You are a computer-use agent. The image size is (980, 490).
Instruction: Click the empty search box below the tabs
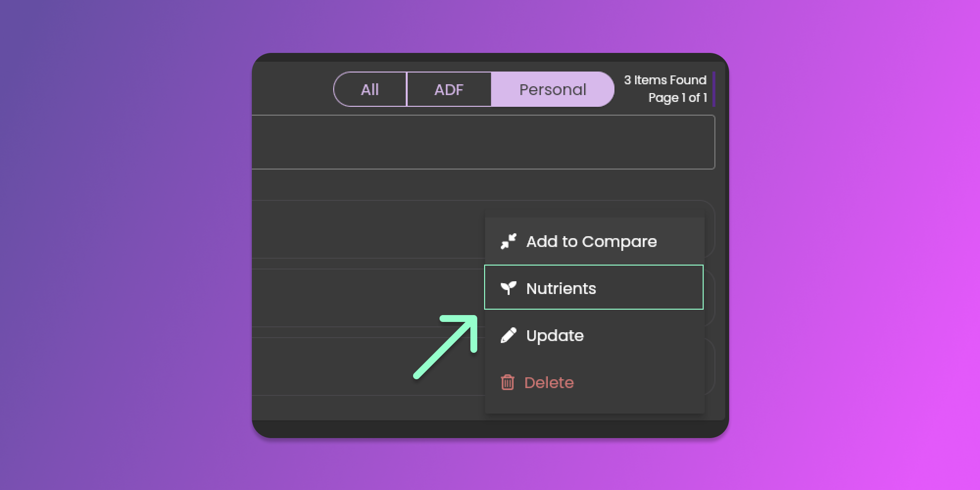(483, 142)
